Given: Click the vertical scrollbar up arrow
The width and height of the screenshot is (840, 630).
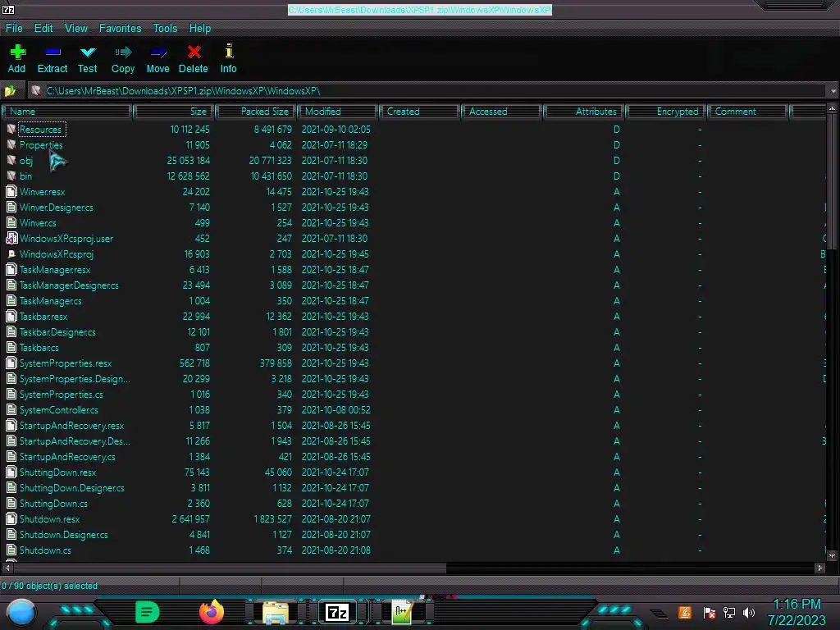Looking at the screenshot, I should [832, 109].
